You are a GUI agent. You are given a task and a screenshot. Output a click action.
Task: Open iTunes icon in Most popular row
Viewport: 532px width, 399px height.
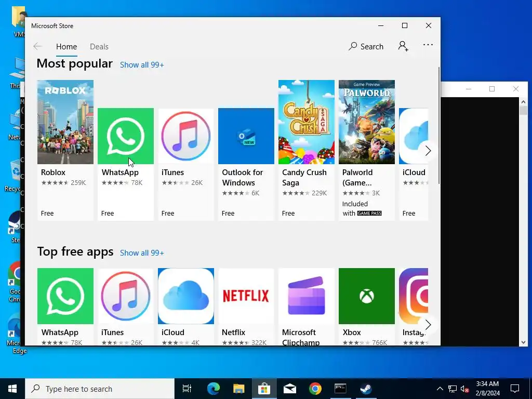click(186, 136)
